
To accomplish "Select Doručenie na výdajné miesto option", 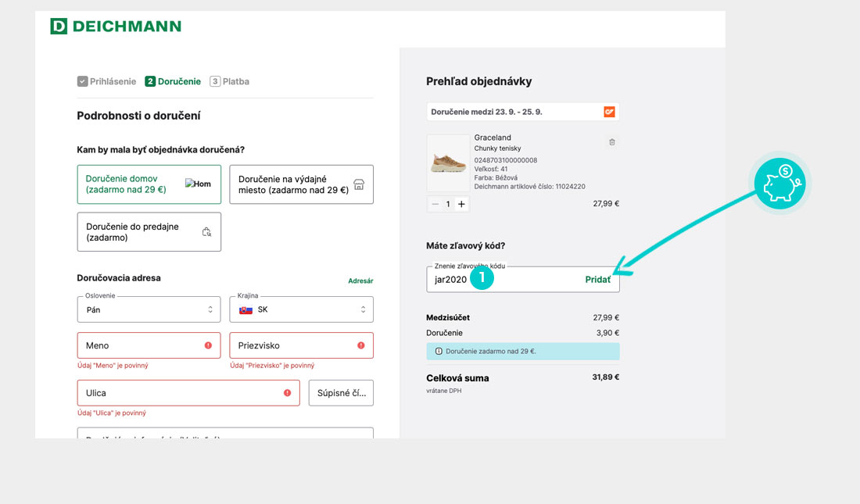I will point(301,184).
